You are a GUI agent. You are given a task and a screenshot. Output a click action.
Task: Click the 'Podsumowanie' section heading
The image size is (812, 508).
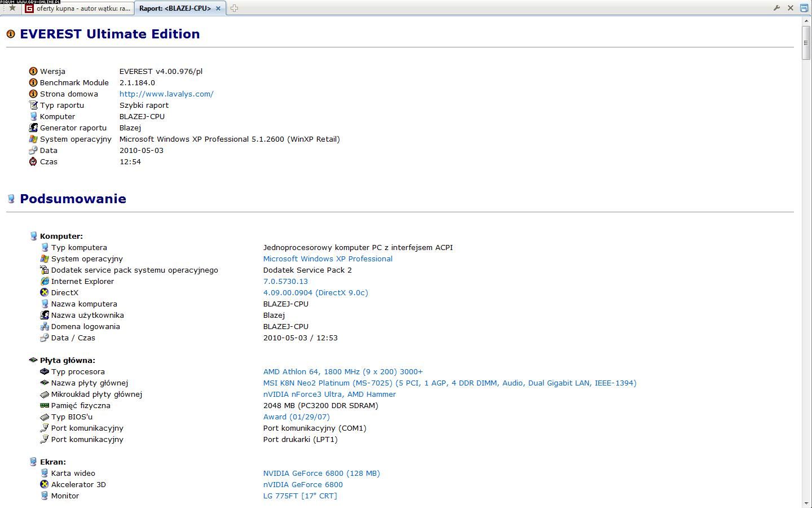[x=73, y=199]
